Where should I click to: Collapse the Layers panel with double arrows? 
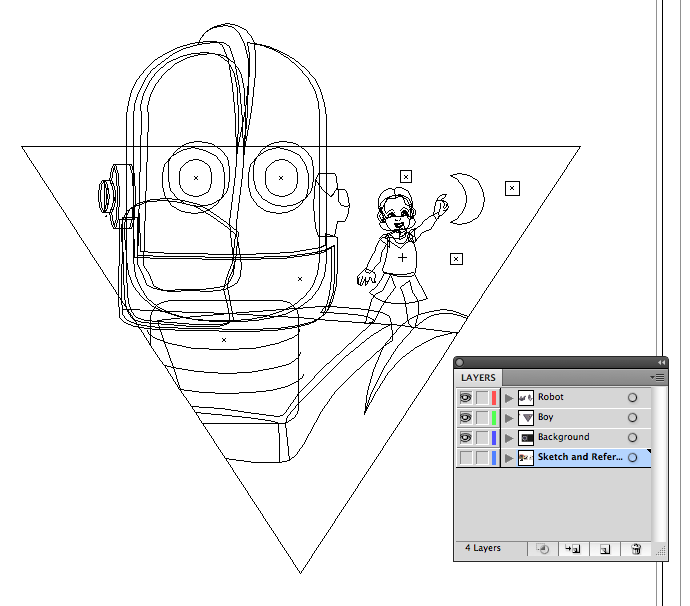pyautogui.click(x=661, y=362)
